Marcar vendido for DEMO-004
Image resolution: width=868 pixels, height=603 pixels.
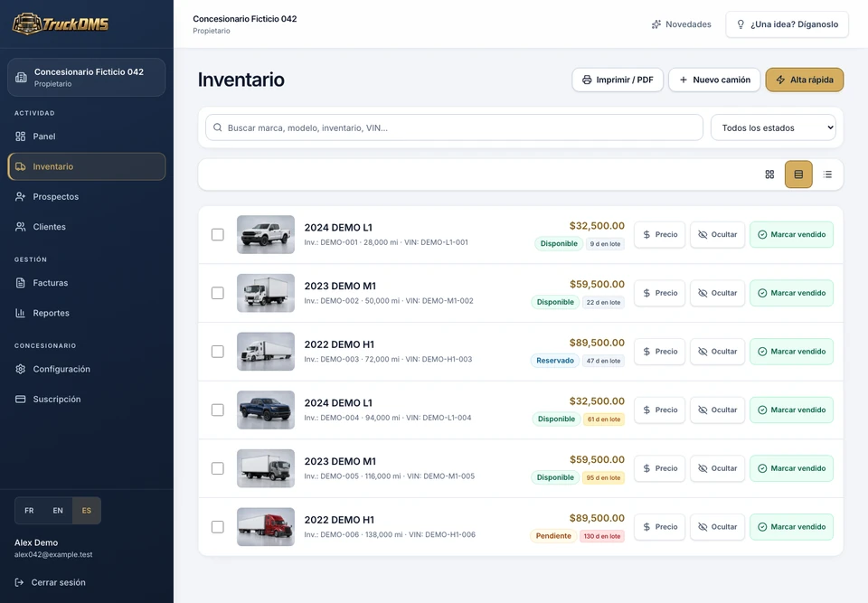(x=792, y=410)
